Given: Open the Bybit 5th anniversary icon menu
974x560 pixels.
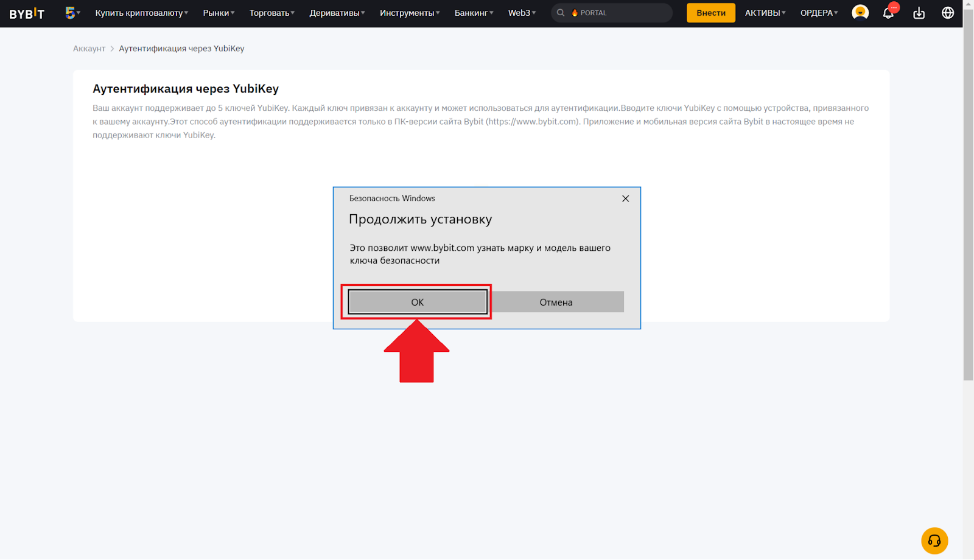Looking at the screenshot, I should pos(72,13).
